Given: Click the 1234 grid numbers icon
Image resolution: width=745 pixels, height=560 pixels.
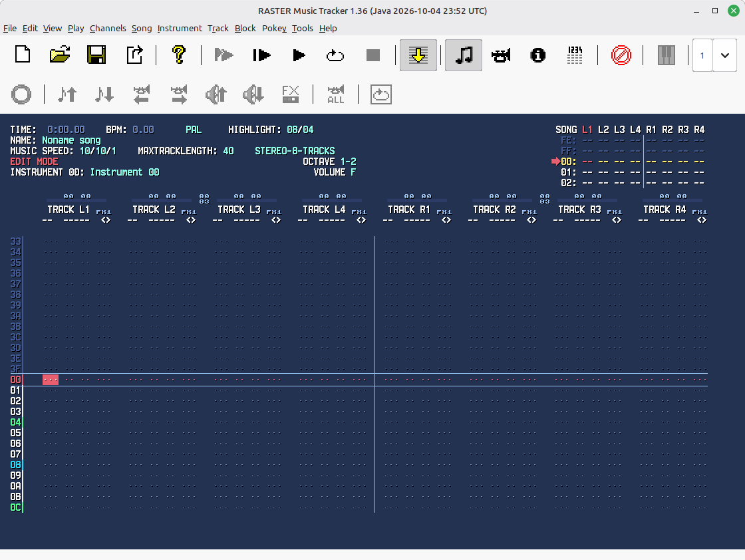Looking at the screenshot, I should coord(575,55).
